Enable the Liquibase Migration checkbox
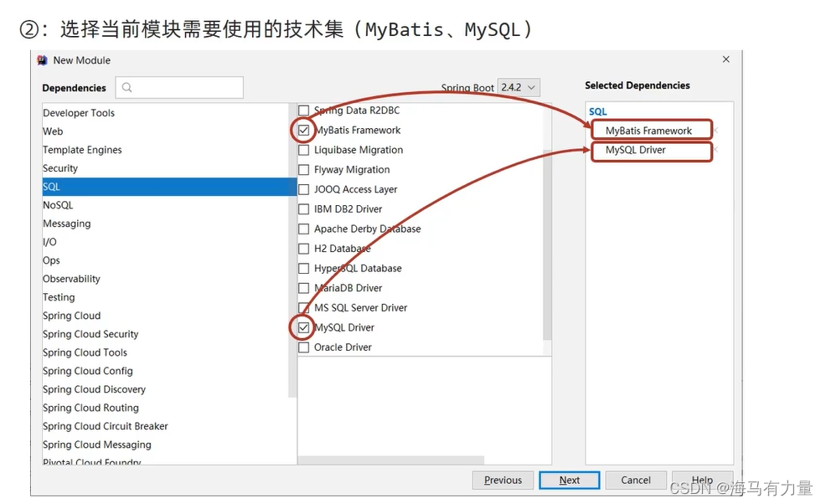 coord(304,150)
